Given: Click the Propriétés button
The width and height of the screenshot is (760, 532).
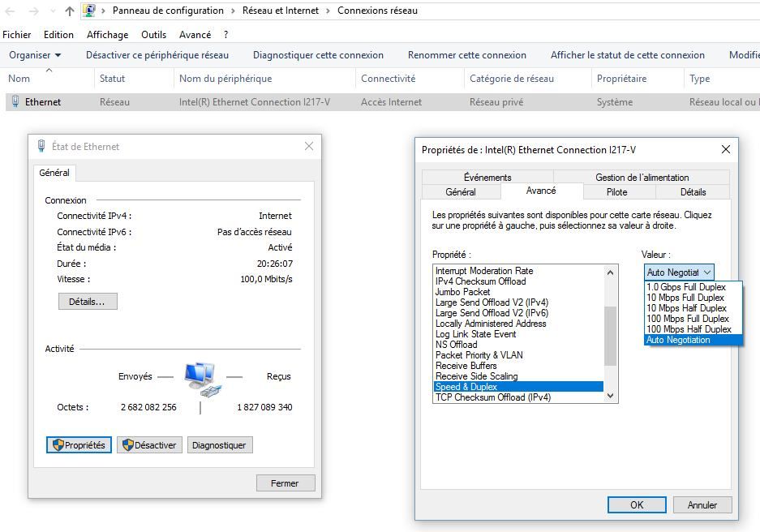Looking at the screenshot, I should tap(79, 445).
